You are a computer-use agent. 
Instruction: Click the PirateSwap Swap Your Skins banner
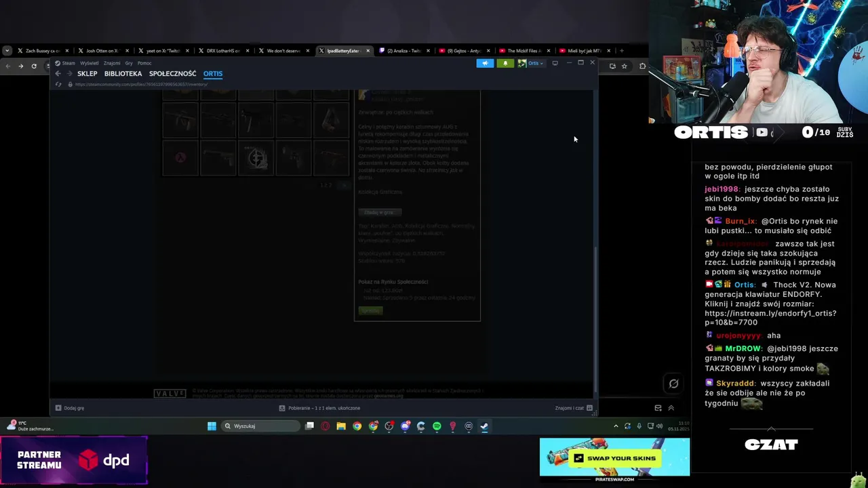(614, 460)
